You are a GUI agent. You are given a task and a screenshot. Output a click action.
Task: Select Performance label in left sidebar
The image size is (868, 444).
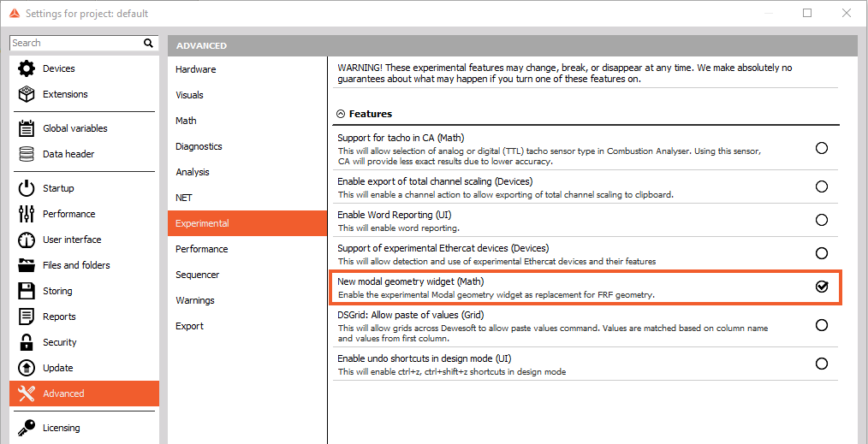pyautogui.click(x=69, y=214)
